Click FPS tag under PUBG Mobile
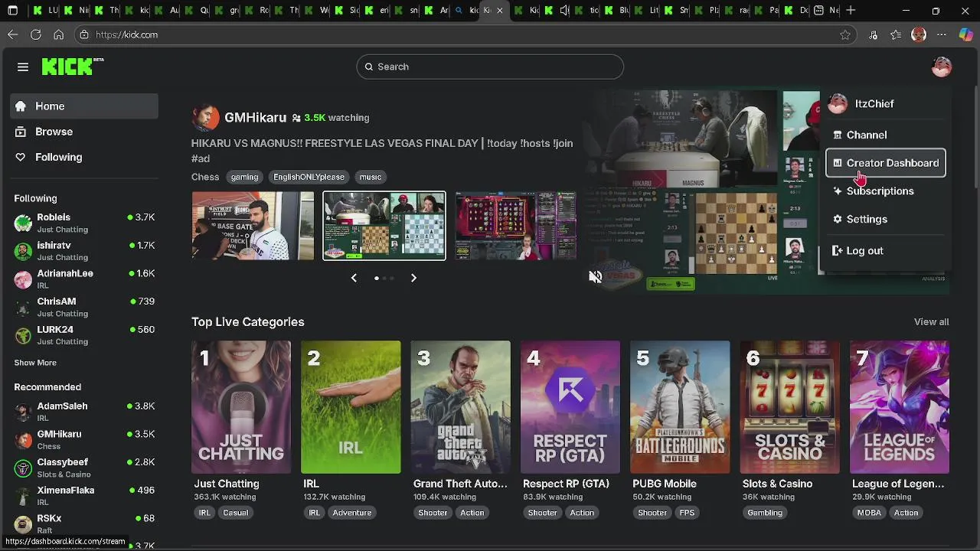The image size is (980, 551). pyautogui.click(x=687, y=513)
